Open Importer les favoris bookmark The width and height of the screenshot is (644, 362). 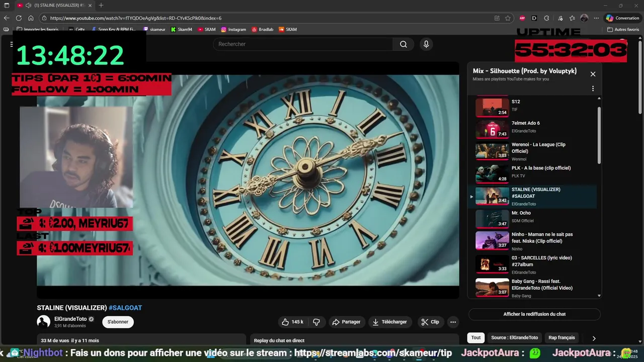(x=38, y=30)
